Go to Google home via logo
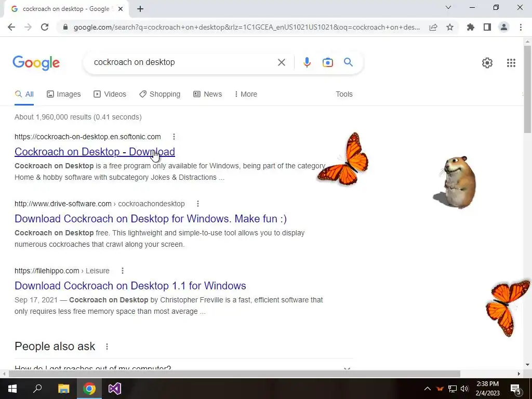This screenshot has height=399, width=532. [x=36, y=63]
